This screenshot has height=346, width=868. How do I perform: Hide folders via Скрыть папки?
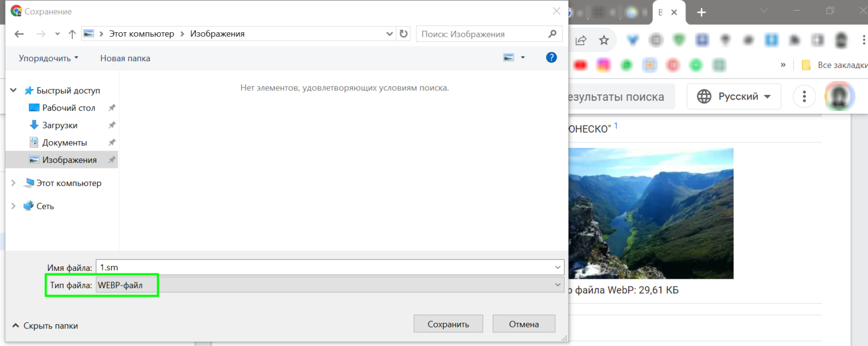tap(45, 326)
